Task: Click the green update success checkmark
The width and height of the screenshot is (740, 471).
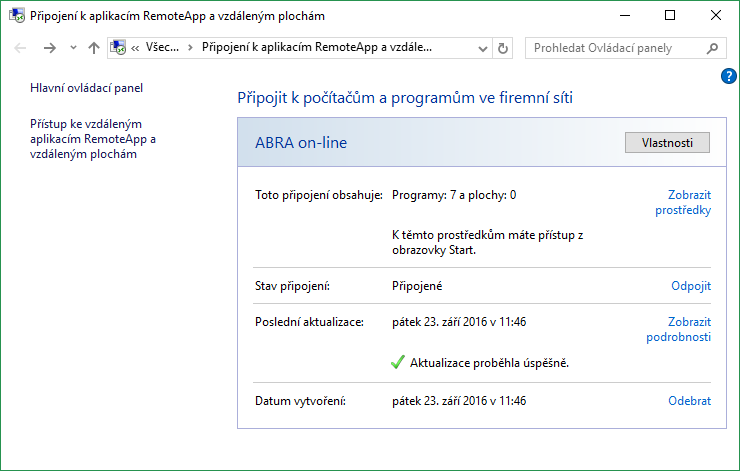Action: [398, 362]
